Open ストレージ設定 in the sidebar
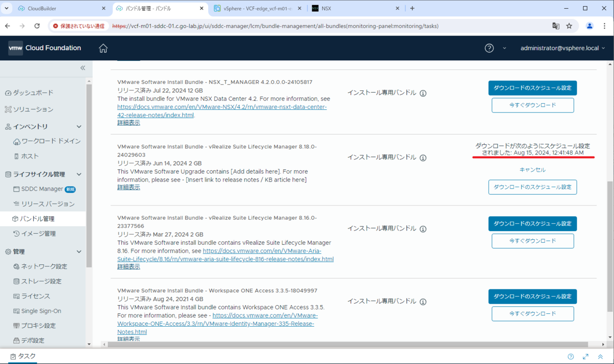The height and width of the screenshot is (364, 614). tap(37, 281)
